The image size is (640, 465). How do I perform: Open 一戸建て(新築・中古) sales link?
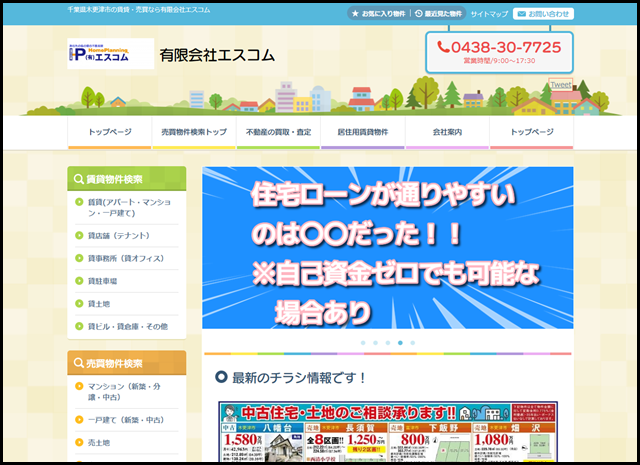click(126, 420)
